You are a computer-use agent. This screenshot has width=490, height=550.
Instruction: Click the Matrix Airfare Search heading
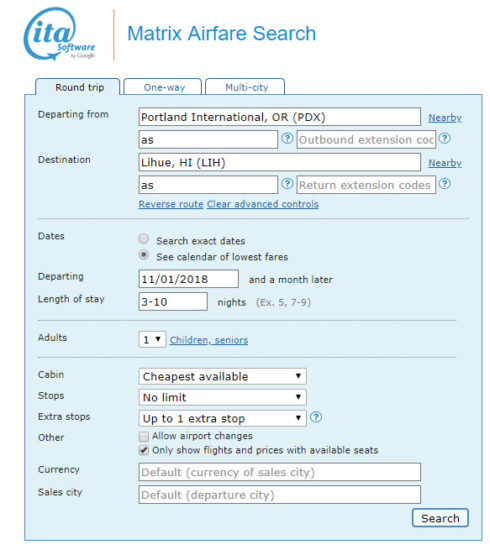pyautogui.click(x=221, y=34)
